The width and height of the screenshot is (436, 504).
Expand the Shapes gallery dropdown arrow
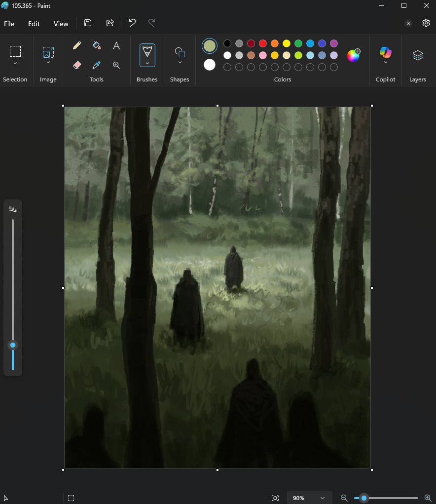pyautogui.click(x=180, y=62)
